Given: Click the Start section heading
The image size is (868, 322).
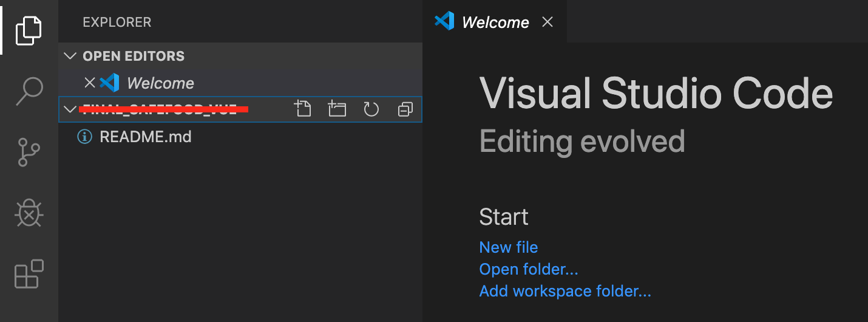Looking at the screenshot, I should tap(504, 217).
